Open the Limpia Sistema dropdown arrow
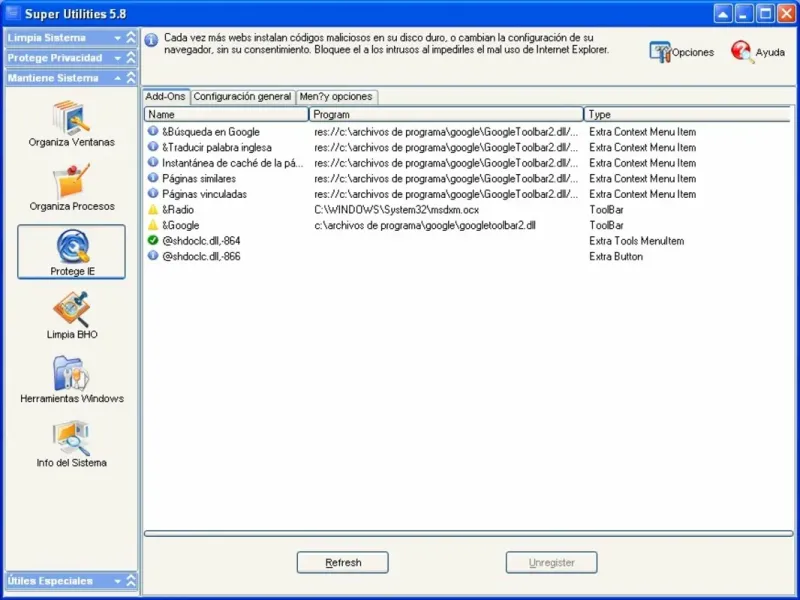This screenshot has width=800, height=600. [x=118, y=38]
